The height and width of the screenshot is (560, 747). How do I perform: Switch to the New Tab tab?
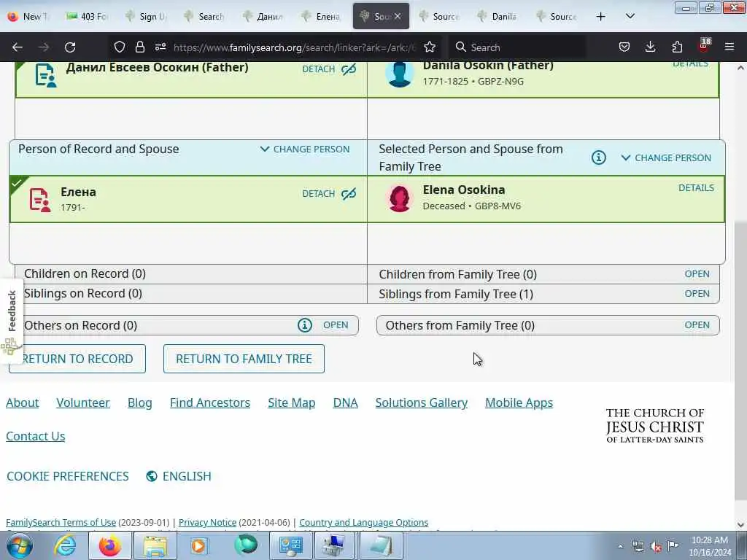[28, 16]
